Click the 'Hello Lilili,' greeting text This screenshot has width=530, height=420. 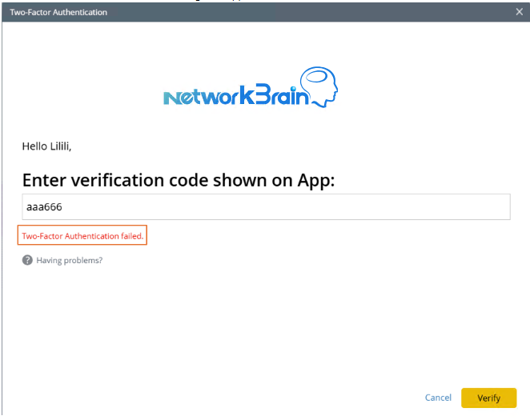(46, 146)
